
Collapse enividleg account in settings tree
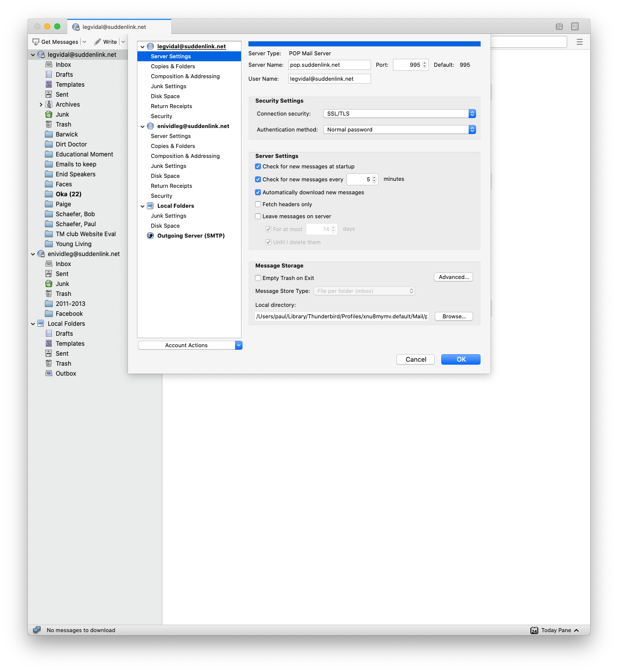click(x=142, y=127)
